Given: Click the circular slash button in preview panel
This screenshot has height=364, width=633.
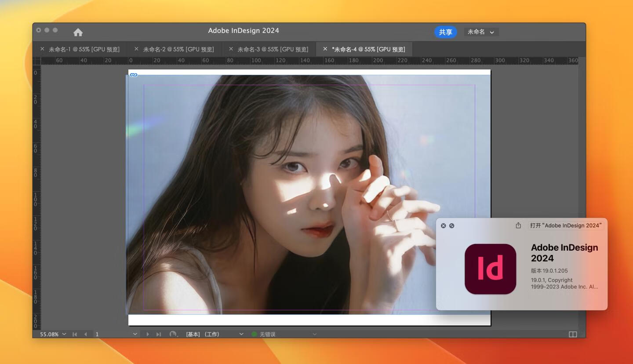Looking at the screenshot, I should pos(451,226).
